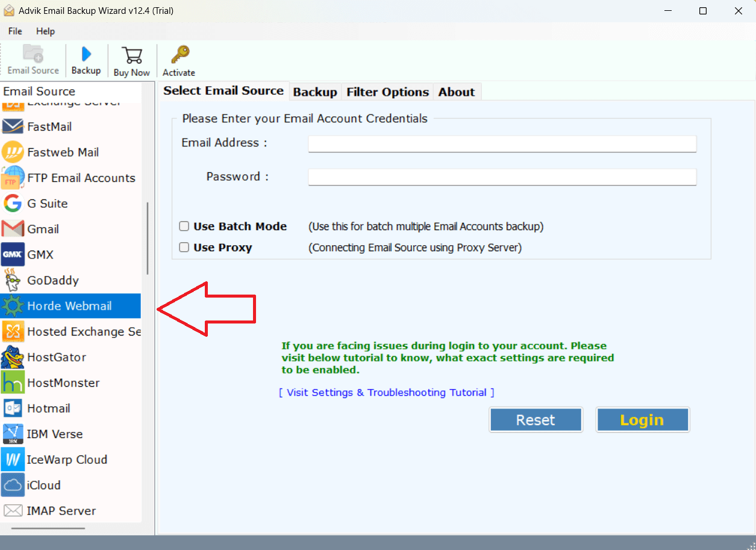The width and height of the screenshot is (756, 550).
Task: Switch to the Backup tab
Action: point(315,92)
